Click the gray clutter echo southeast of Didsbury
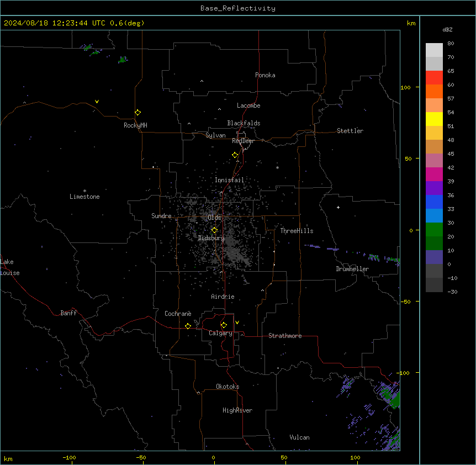 [236, 251]
